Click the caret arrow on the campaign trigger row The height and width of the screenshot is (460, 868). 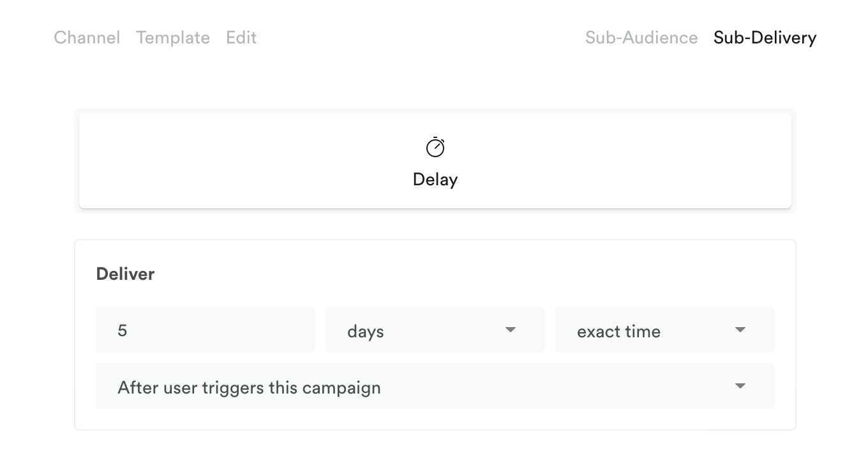(740, 386)
